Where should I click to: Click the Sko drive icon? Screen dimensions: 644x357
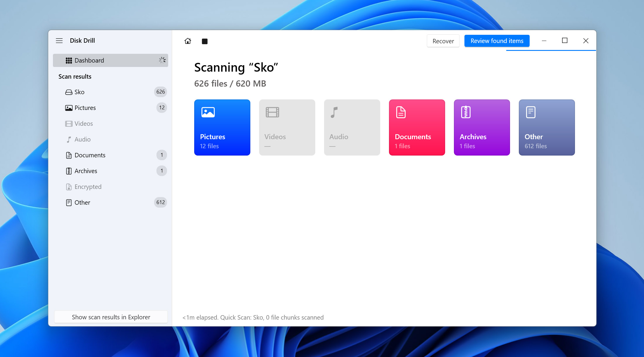click(x=69, y=92)
